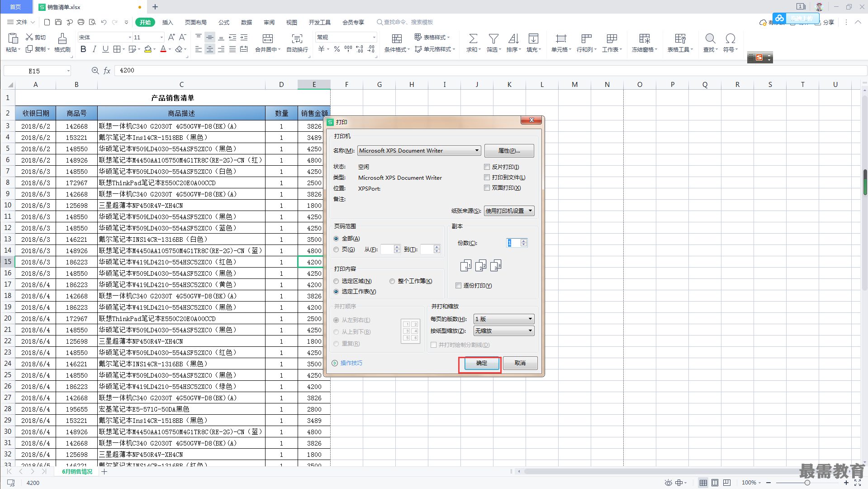The height and width of the screenshot is (489, 868).
Task: Open the fill color picker
Action: [x=154, y=49]
